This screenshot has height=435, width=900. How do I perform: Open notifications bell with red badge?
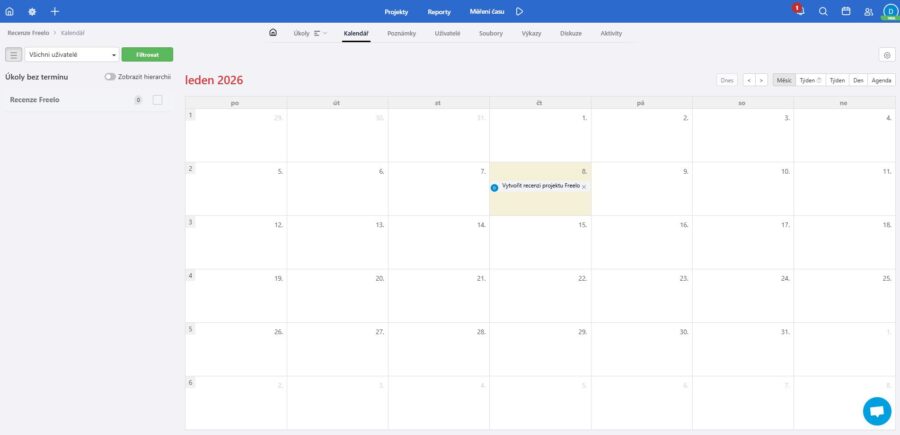click(x=799, y=10)
